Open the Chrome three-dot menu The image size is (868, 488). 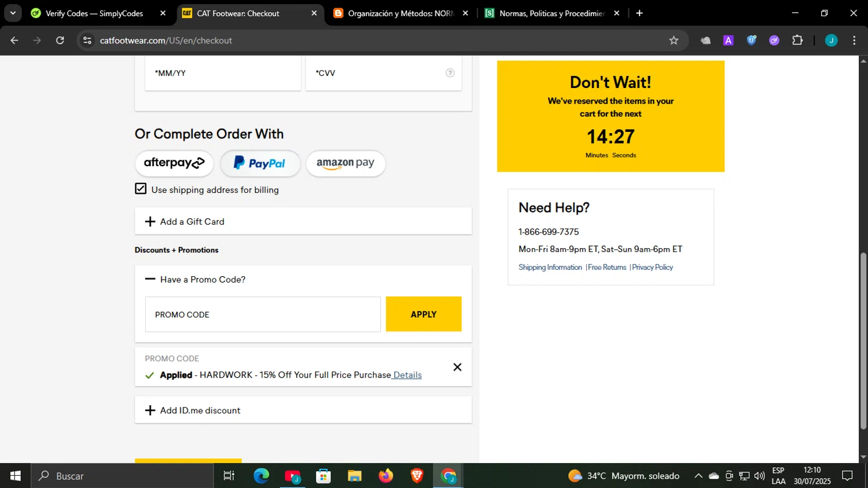(854, 41)
